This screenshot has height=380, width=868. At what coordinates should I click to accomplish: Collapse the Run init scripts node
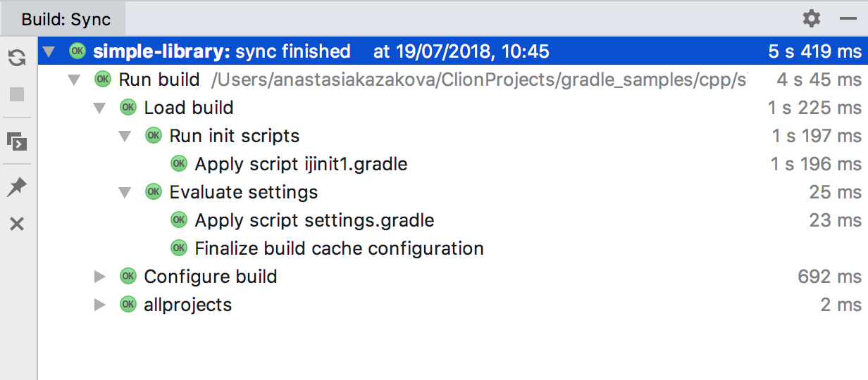point(125,136)
